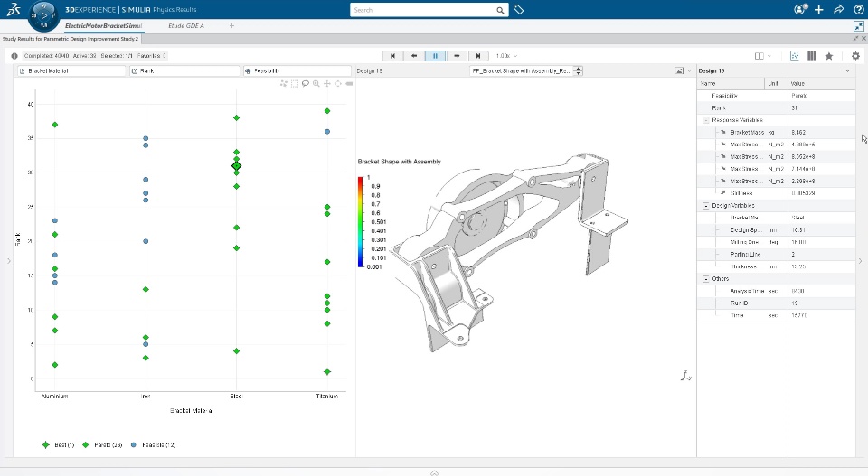Select the scatter plot view icon
Image resolution: width=868 pixels, height=476 pixels.
tap(795, 56)
